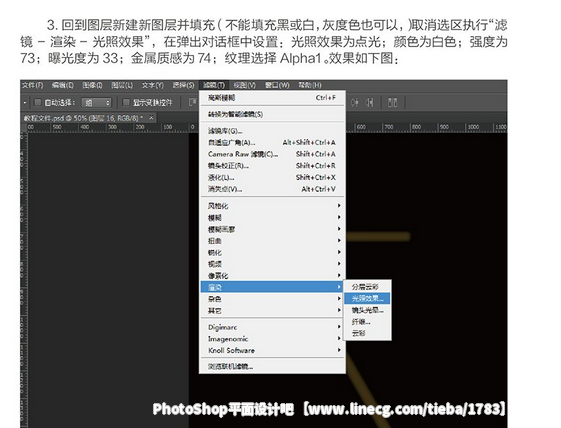Close the 教程文件.psd document tab
Screen dimensions: 561x428
click(151, 117)
